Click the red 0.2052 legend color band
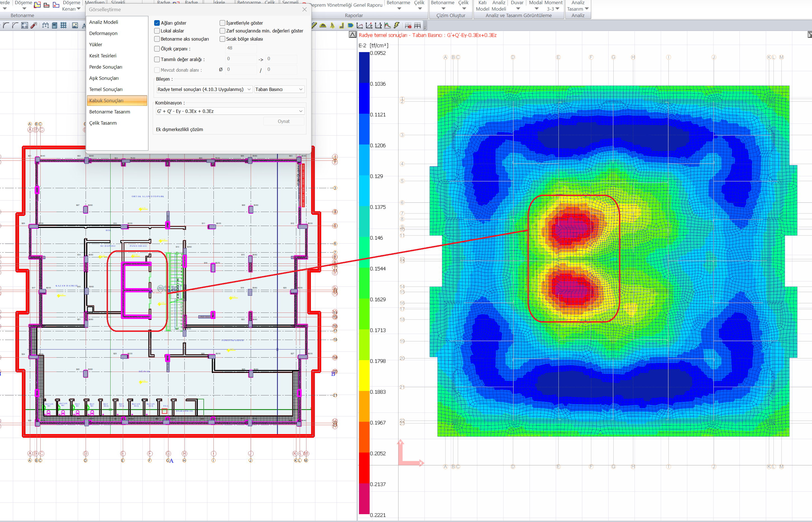This screenshot has height=522, width=812. pos(364,468)
